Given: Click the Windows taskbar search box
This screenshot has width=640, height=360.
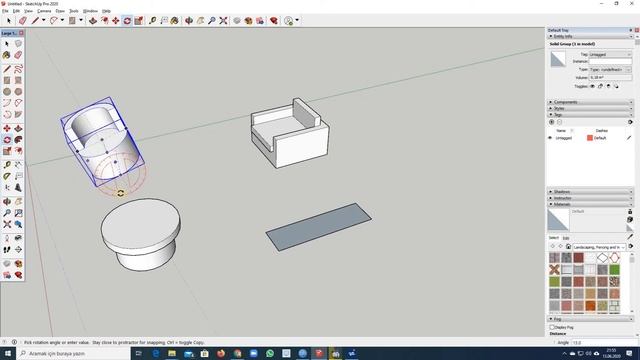Looking at the screenshot, I should click(73, 353).
